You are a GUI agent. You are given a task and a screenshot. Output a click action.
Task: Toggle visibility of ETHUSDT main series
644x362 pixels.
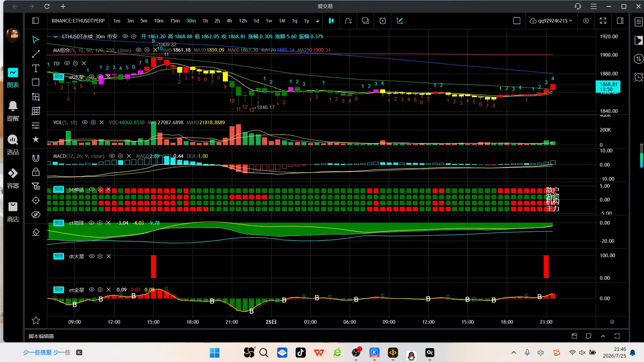pos(125,36)
